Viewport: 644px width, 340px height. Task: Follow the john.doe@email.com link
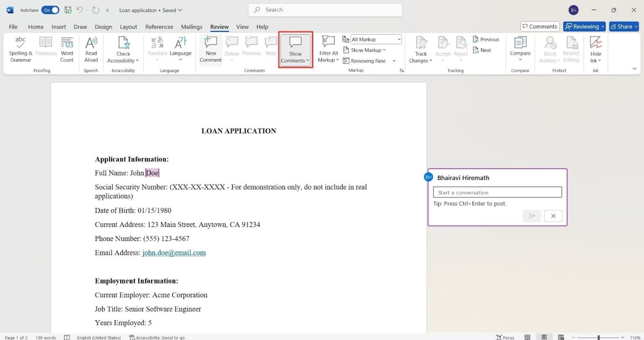pos(174,252)
